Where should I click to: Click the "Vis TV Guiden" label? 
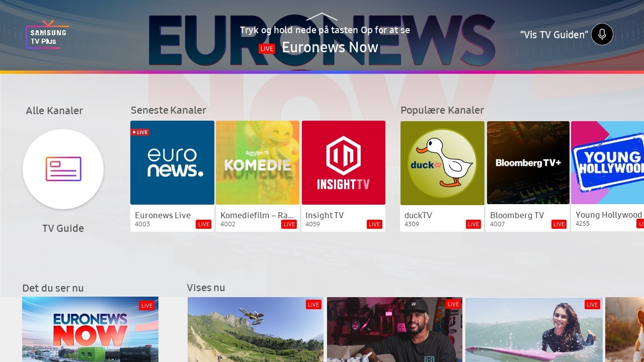click(x=552, y=35)
